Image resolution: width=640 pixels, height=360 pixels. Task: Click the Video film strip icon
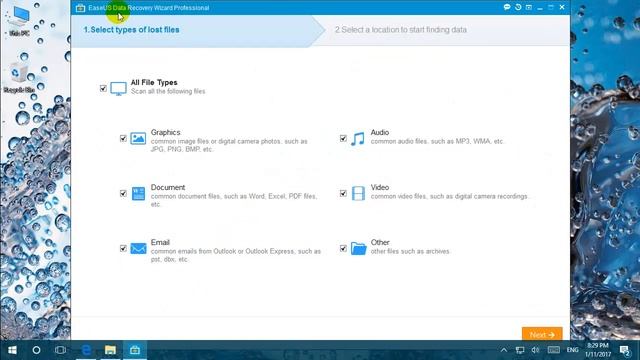(358, 193)
